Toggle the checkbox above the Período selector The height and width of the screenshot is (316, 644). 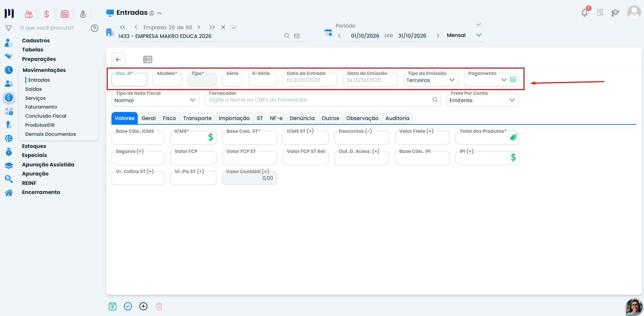coord(479,24)
